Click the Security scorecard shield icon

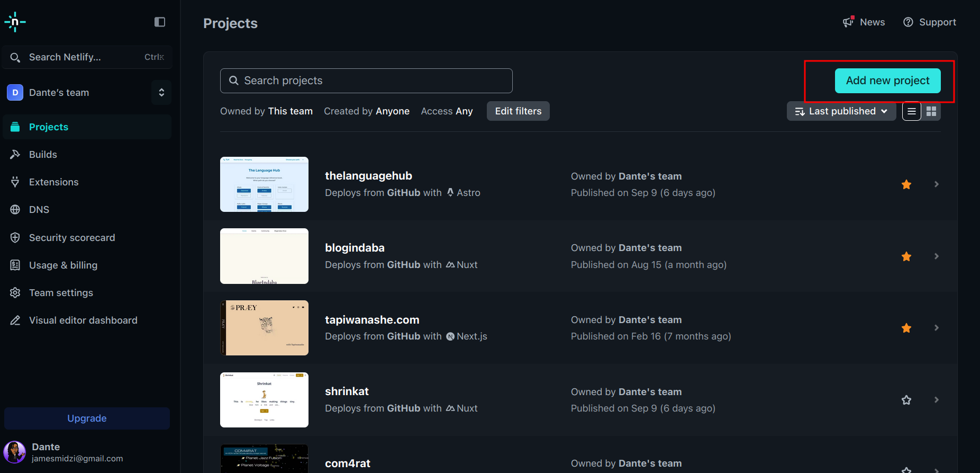pos(15,237)
